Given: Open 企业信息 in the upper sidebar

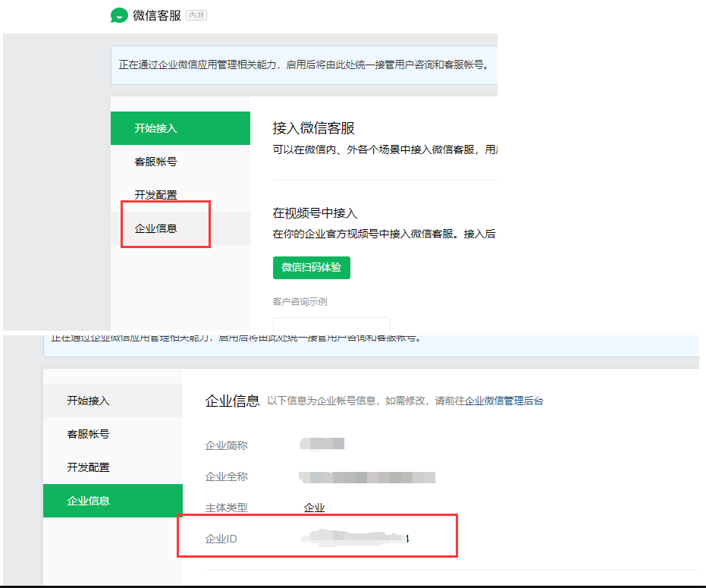Looking at the screenshot, I should pyautogui.click(x=180, y=228).
